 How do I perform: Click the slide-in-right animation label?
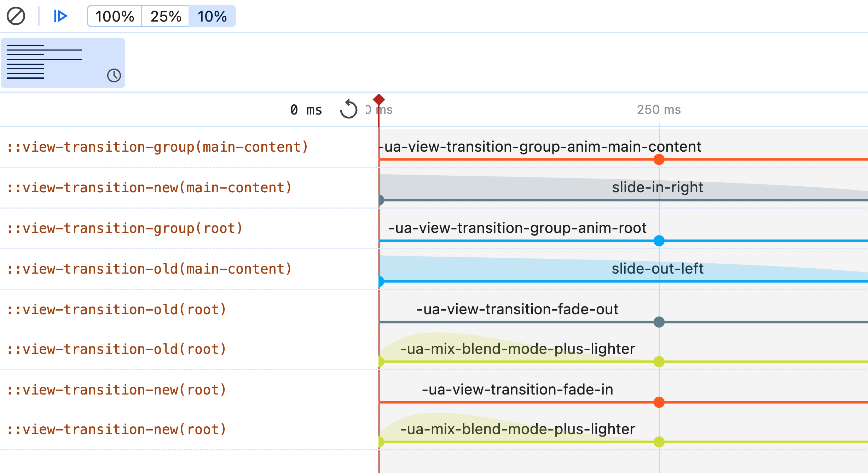658,187
